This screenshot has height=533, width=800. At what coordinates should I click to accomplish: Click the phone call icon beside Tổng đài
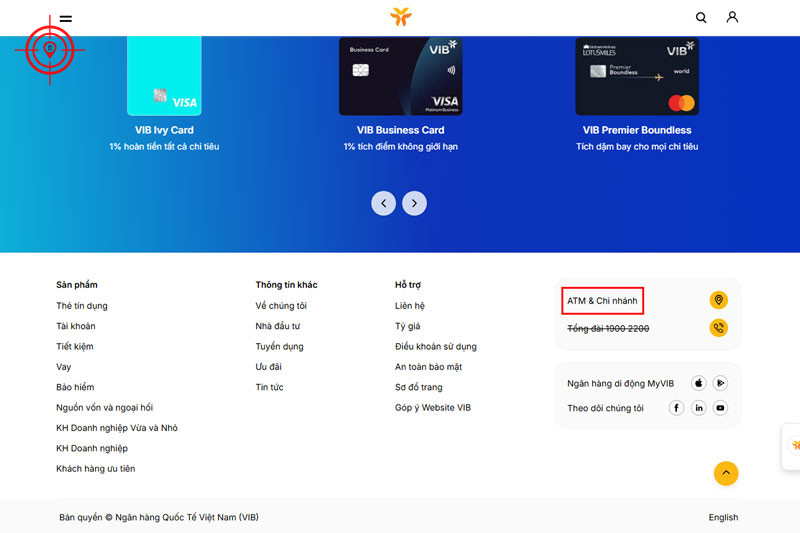point(718,328)
